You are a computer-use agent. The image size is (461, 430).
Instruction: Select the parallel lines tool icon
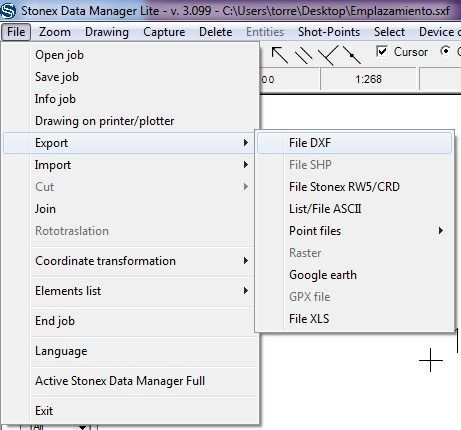tap(304, 55)
